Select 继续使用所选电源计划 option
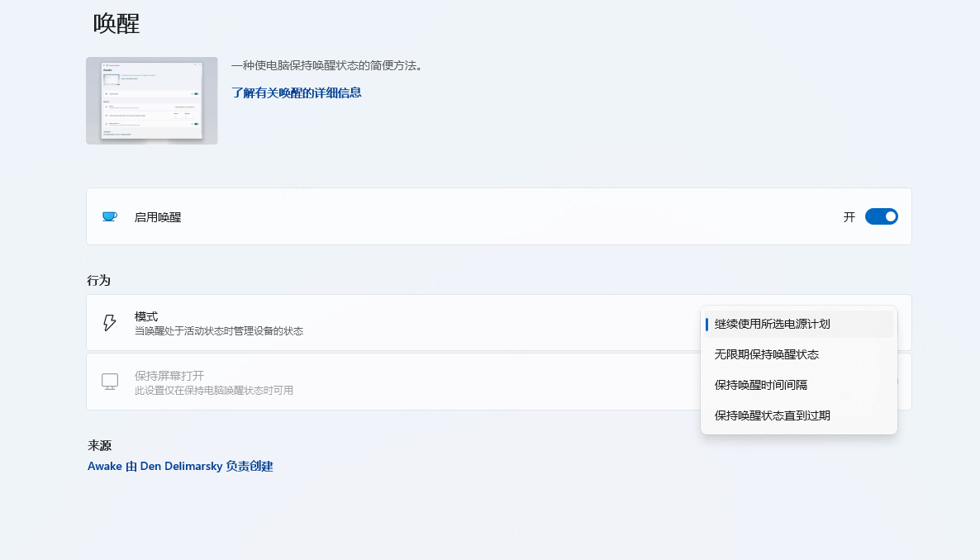980x560 pixels. 799,324
